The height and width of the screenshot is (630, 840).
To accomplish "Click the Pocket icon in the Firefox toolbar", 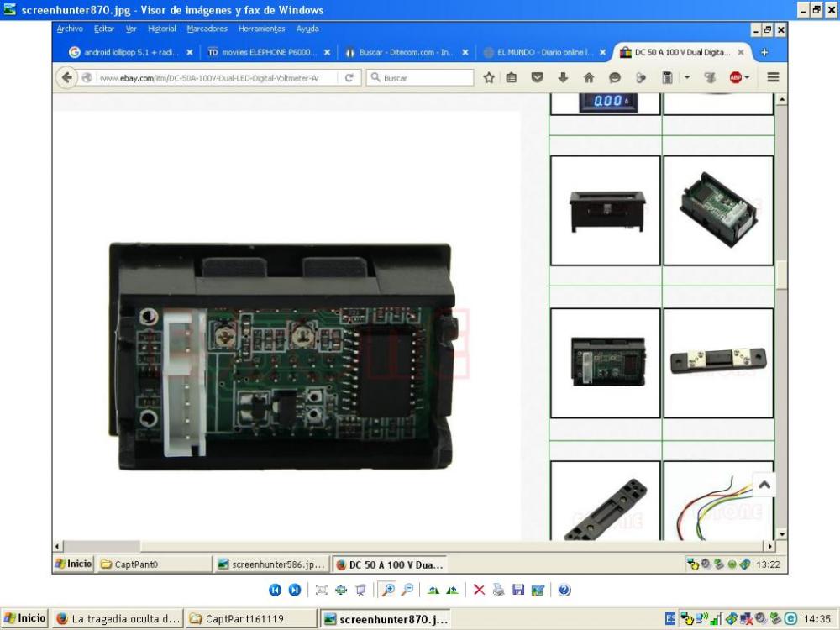I will (537, 77).
